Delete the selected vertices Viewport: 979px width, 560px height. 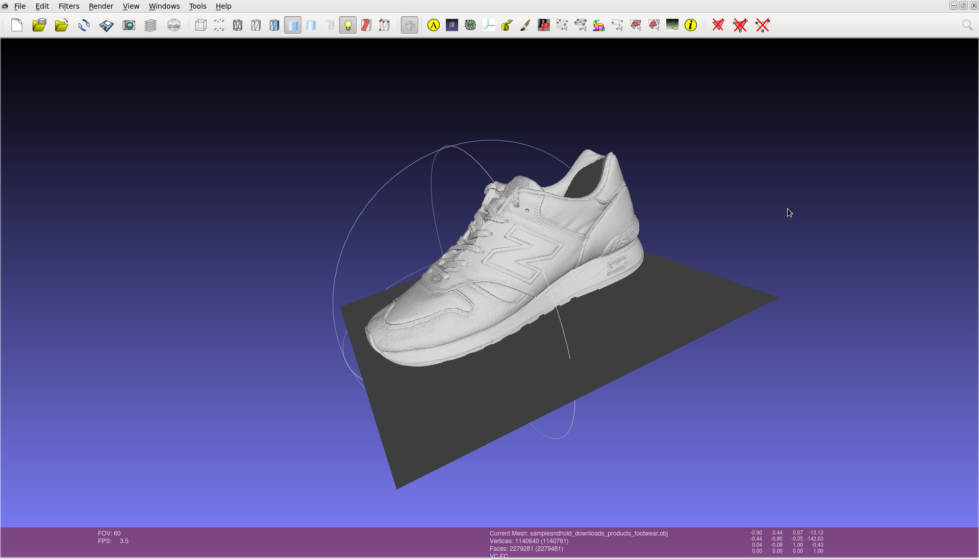763,25
